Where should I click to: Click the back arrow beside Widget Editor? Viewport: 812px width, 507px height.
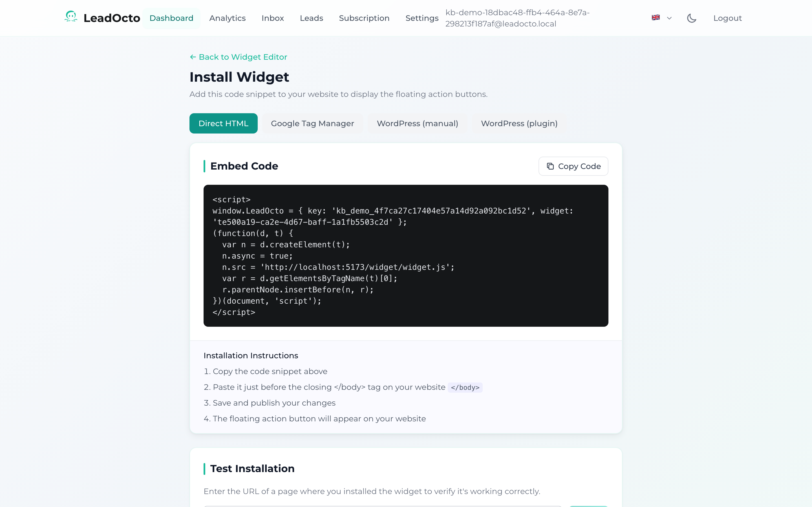pos(193,57)
